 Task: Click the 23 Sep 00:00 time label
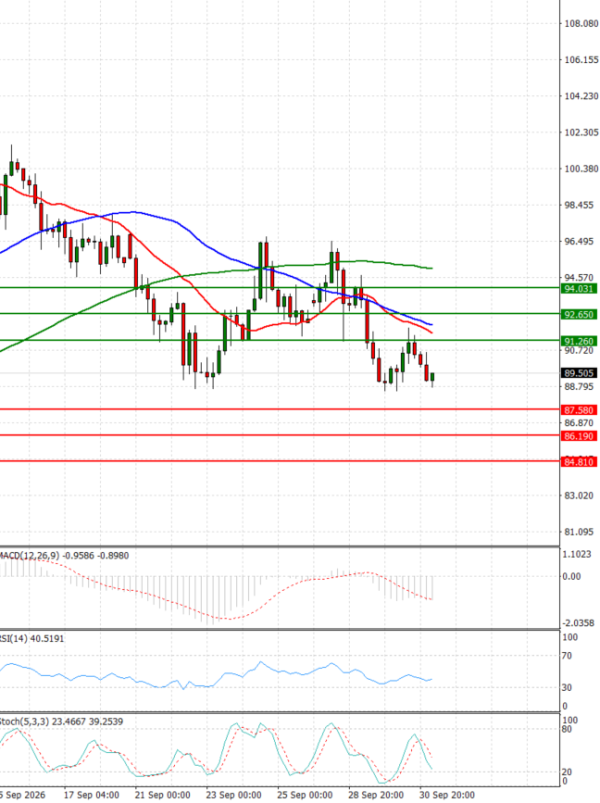pyautogui.click(x=234, y=795)
